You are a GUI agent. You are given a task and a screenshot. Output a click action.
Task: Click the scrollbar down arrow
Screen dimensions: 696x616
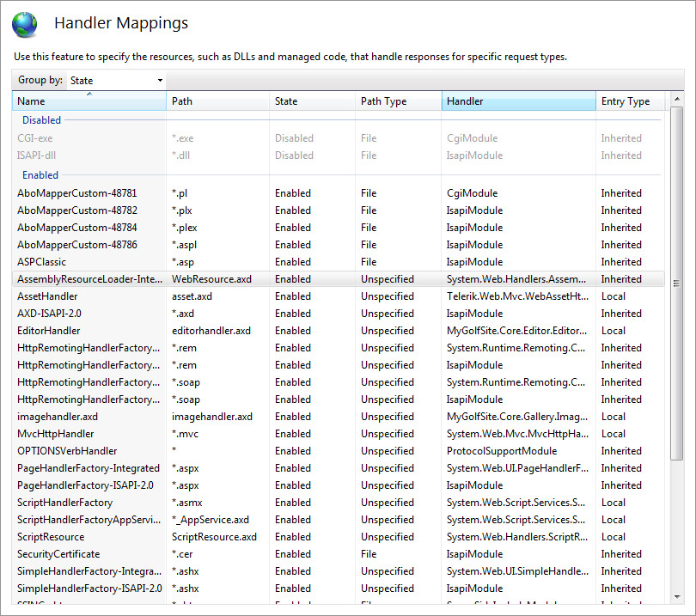click(x=677, y=597)
